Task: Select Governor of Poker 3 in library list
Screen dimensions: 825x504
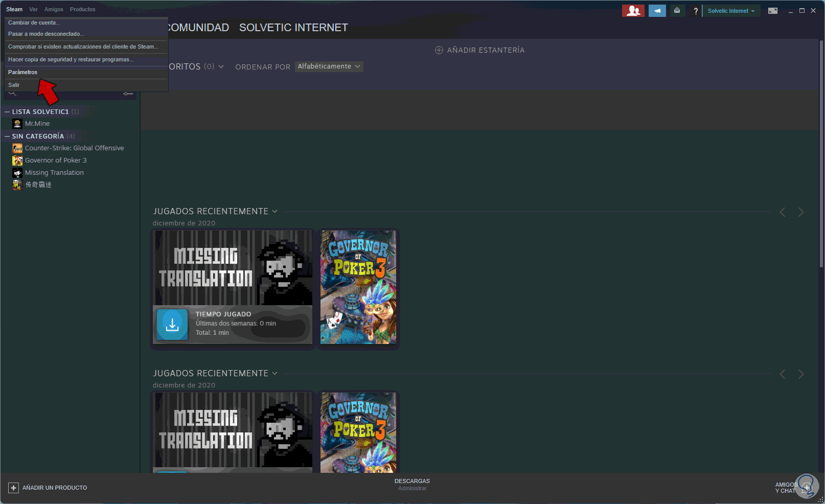Action: pyautogui.click(x=56, y=161)
